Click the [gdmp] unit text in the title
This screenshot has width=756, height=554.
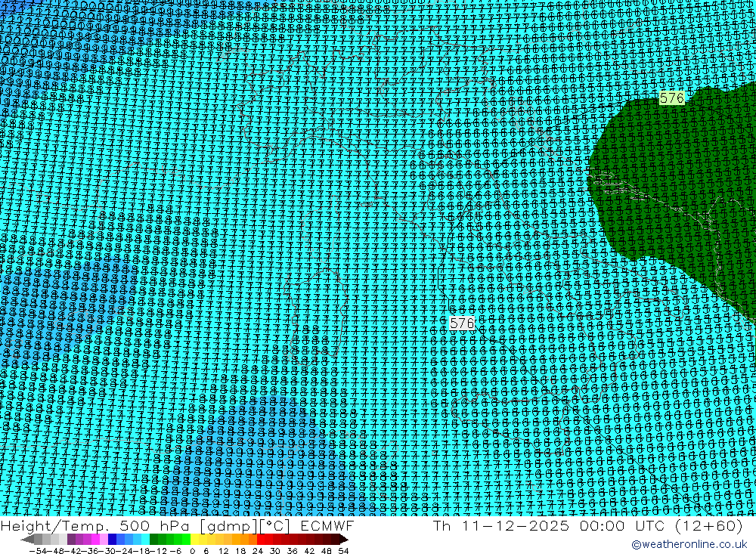coord(229,527)
